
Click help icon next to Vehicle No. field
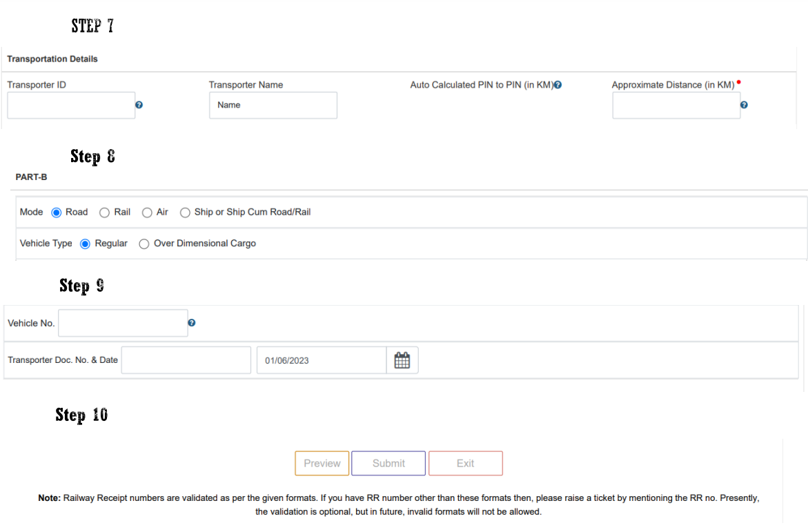[x=192, y=322]
